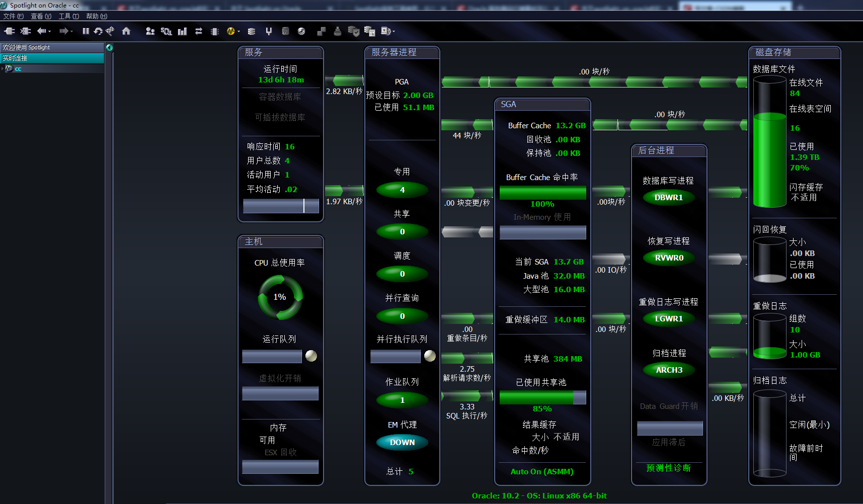Screen dimensions: 863x504
Task: Click the gray cylinder database icon
Action: pyautogui.click(x=285, y=31)
